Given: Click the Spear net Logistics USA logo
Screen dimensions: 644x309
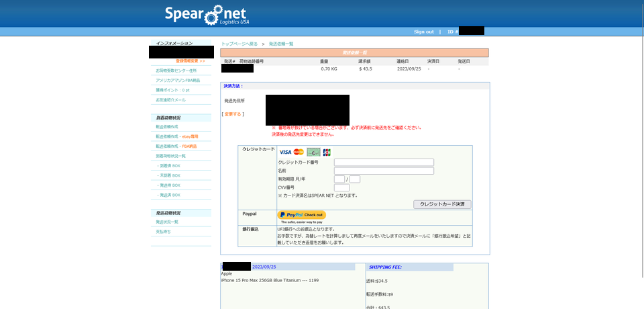Looking at the screenshot, I should [x=207, y=14].
